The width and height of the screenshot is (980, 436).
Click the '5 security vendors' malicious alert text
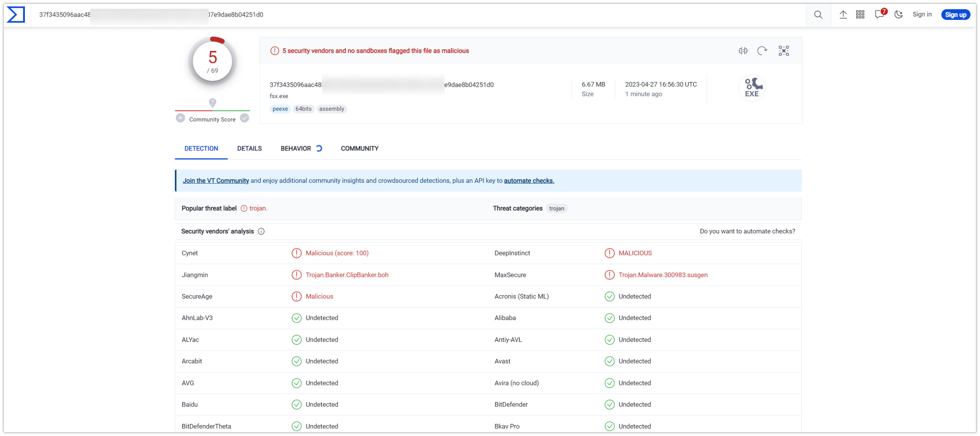(376, 51)
